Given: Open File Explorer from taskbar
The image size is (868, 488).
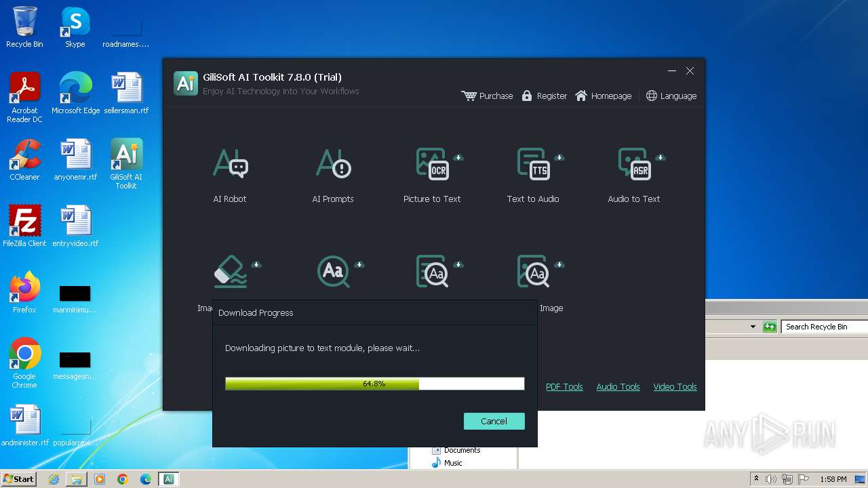Looking at the screenshot, I should [x=77, y=479].
